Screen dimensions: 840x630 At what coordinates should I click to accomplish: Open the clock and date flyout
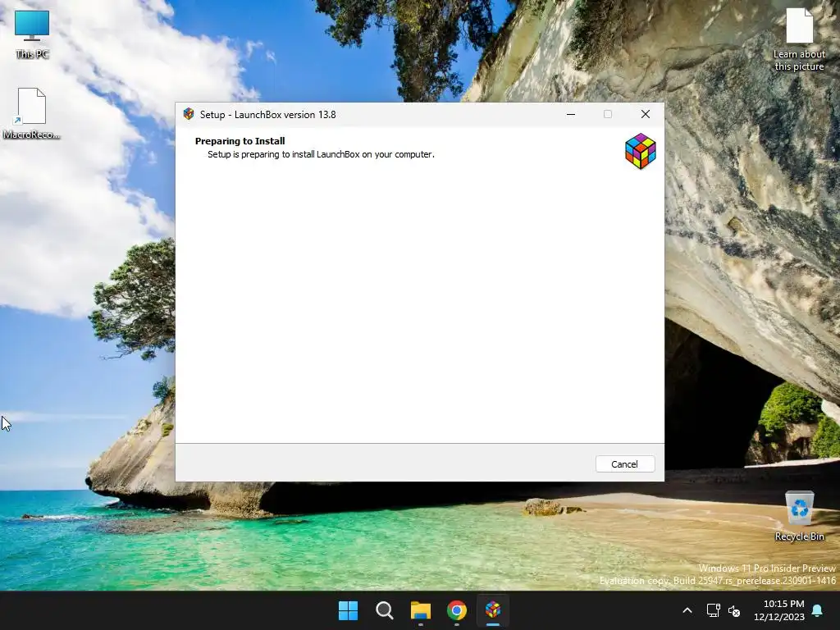[x=779, y=610]
